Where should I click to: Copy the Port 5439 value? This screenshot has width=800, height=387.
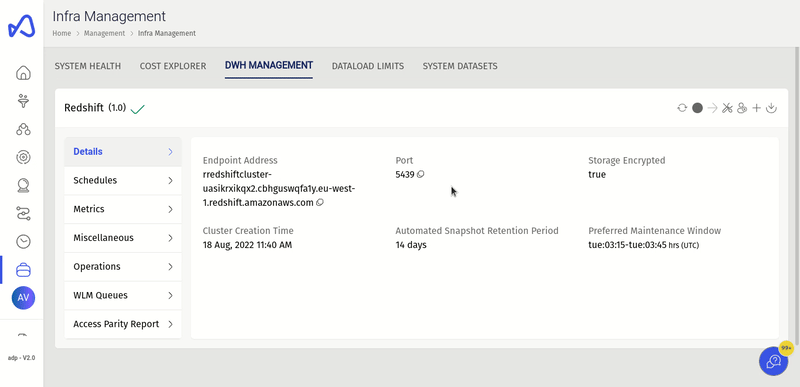(421, 174)
